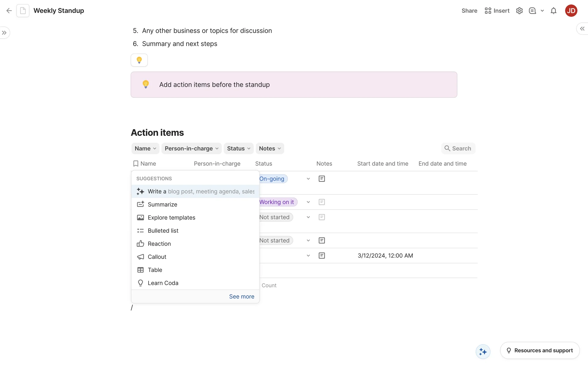Select Summarize from suggestions menu

click(162, 205)
